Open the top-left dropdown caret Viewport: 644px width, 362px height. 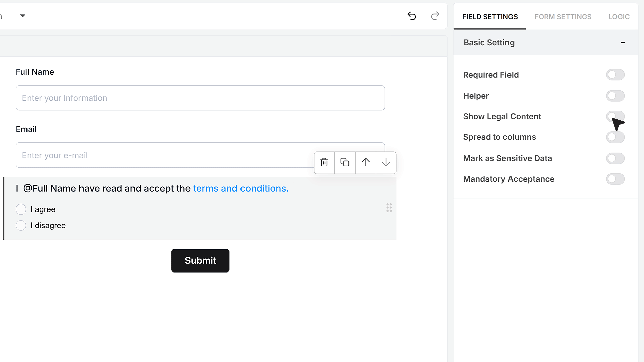tap(23, 16)
